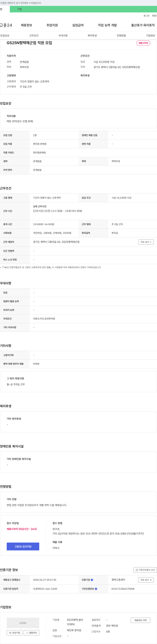Open the 출산휴가·육아휴직 menu
Image resolution: width=157 pixels, height=644 pixels.
[x=143, y=25]
